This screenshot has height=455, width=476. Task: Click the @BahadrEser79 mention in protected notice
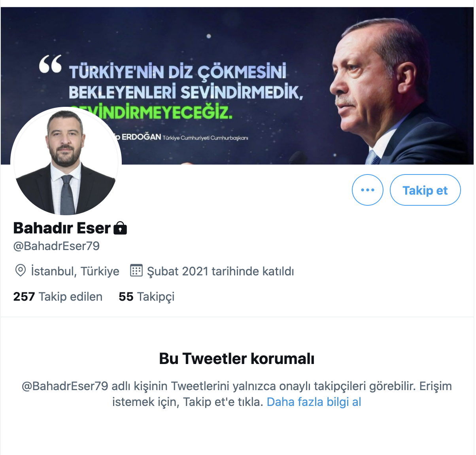tap(65, 386)
